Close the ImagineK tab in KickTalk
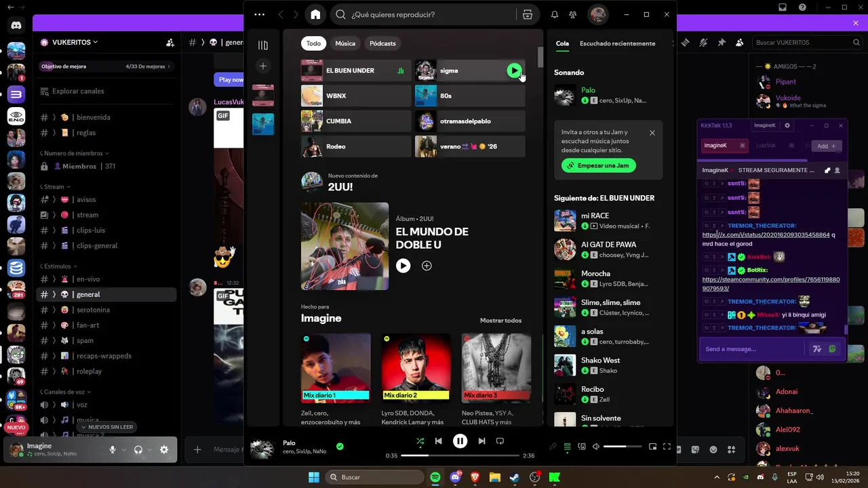Screen dimensions: 868x488 (742, 146)
